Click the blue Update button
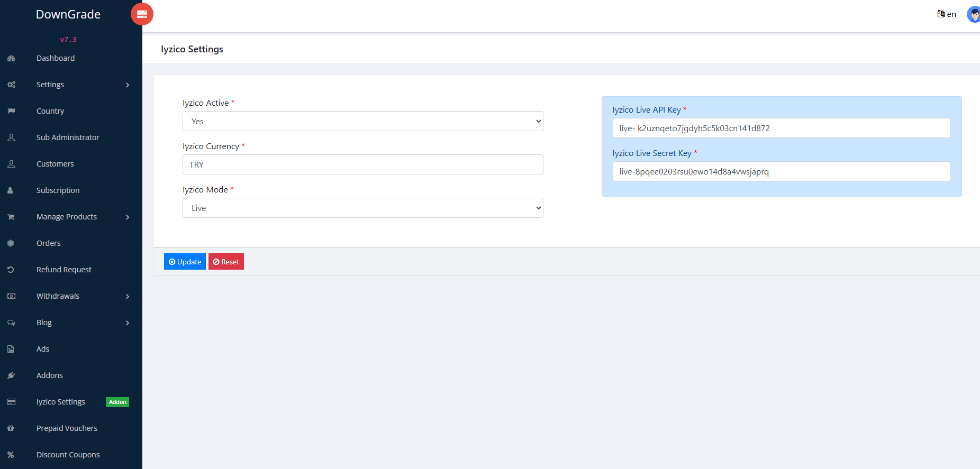 185,262
